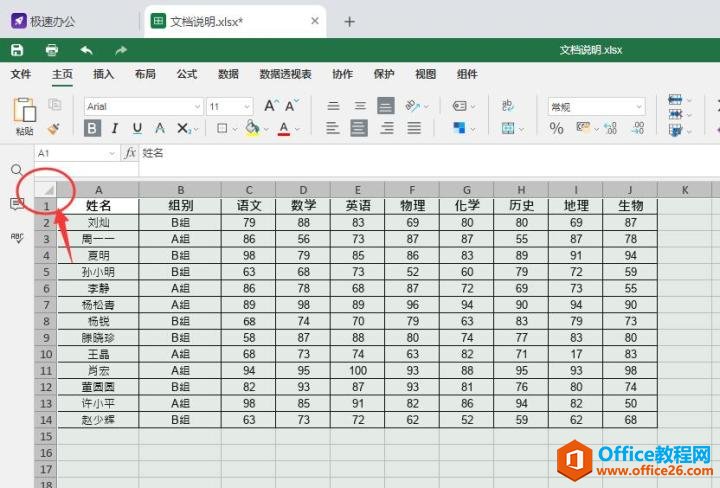This screenshot has height=488, width=720.
Task: Switch to the 公式 (Formula) ribbon tab
Action: pos(187,74)
